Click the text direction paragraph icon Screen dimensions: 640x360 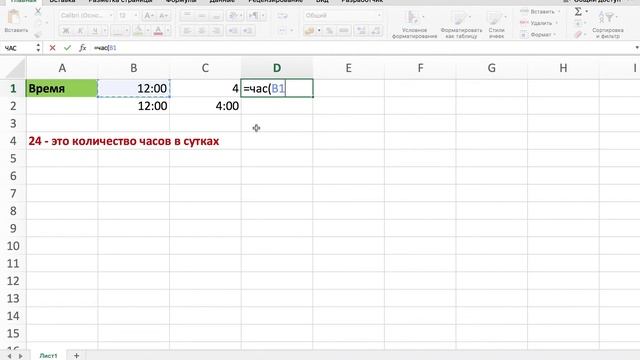(x=253, y=16)
